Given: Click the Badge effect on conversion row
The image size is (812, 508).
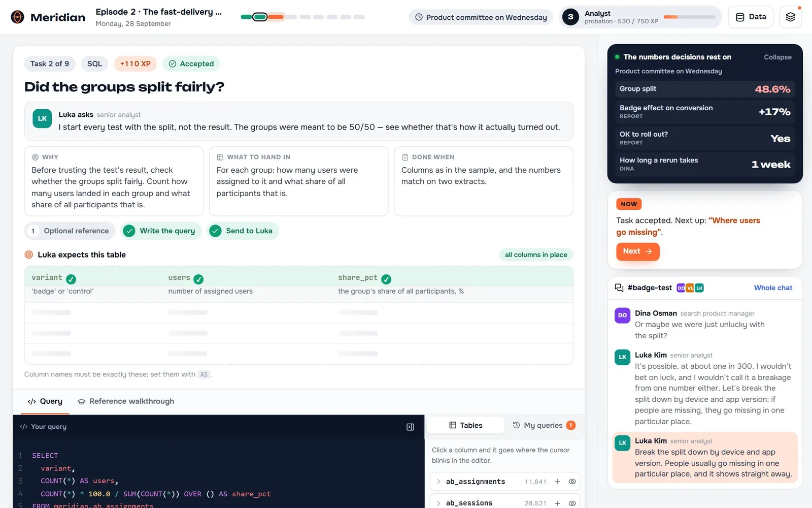Looking at the screenshot, I should pos(705,112).
